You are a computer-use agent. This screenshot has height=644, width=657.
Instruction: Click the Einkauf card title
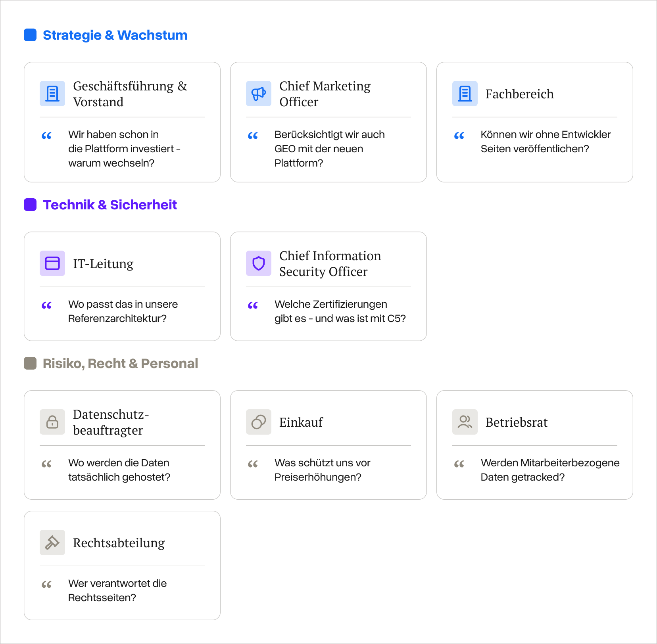coord(301,422)
